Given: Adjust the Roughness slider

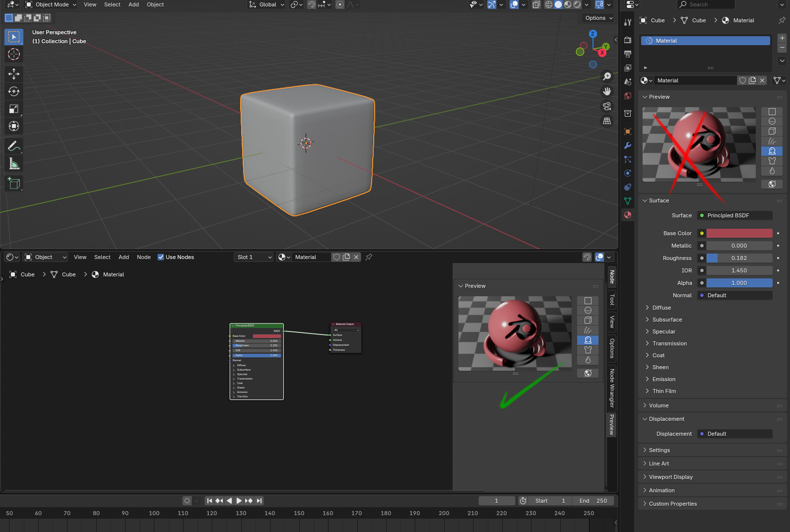Looking at the screenshot, I should pyautogui.click(x=739, y=258).
